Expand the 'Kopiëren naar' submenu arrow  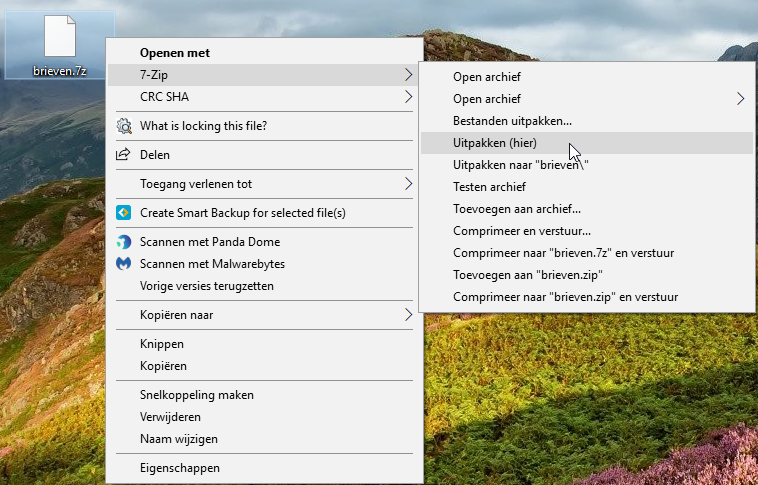click(408, 315)
